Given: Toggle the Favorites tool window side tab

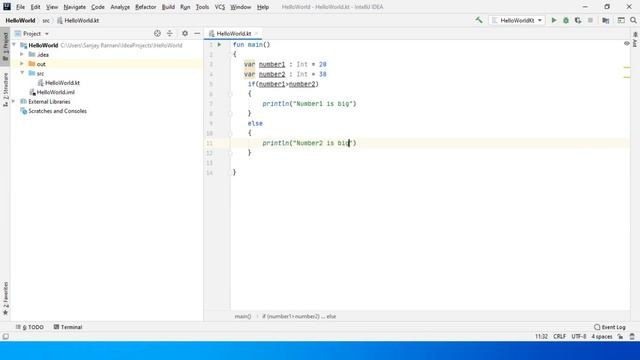Looking at the screenshot, I should [5, 298].
